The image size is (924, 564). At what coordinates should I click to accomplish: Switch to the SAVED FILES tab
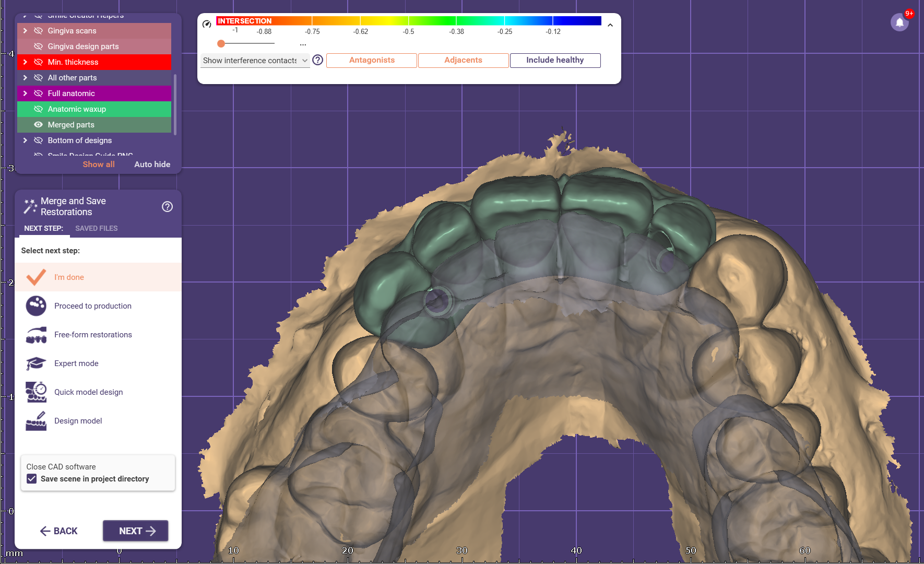(96, 228)
